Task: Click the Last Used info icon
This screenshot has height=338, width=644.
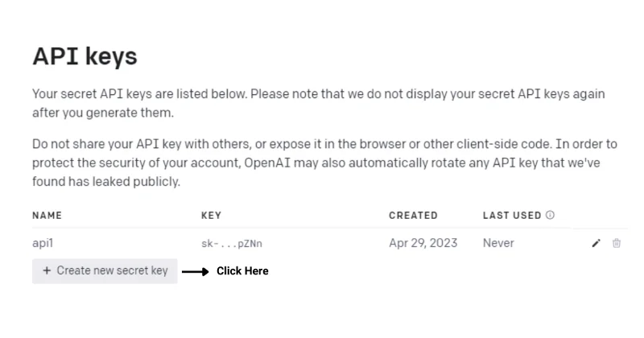Action: pyautogui.click(x=550, y=215)
